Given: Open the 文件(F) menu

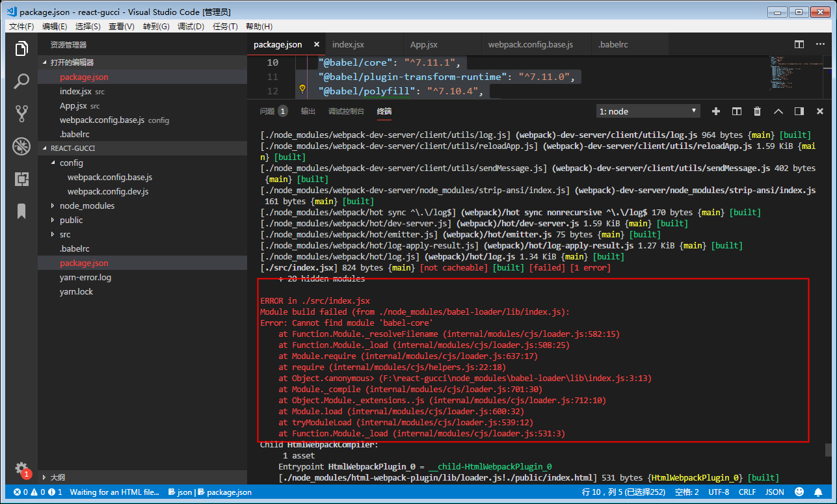Looking at the screenshot, I should point(21,27).
